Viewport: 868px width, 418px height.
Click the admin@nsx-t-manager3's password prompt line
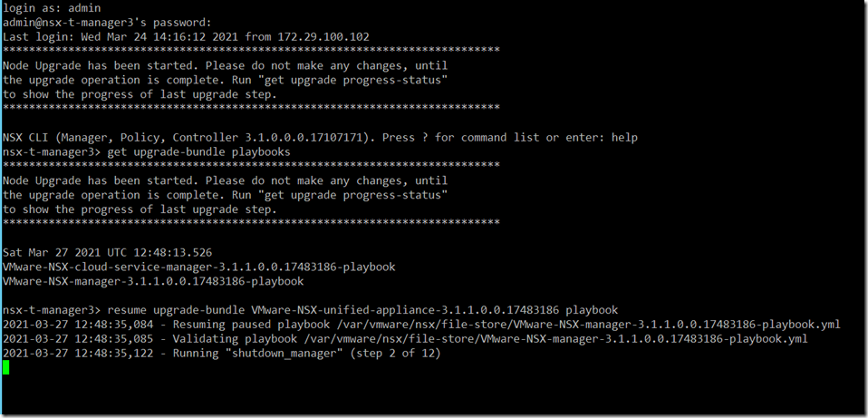107,23
